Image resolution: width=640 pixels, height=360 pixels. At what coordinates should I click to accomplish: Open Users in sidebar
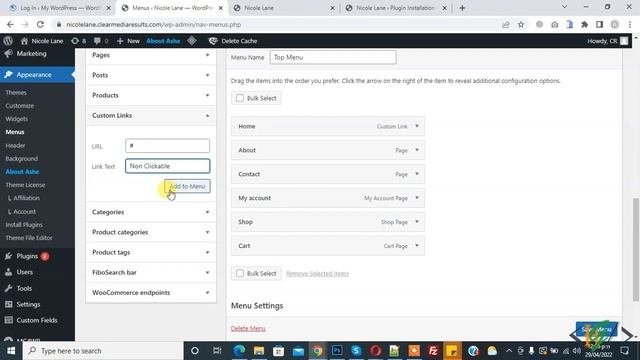coord(24,272)
